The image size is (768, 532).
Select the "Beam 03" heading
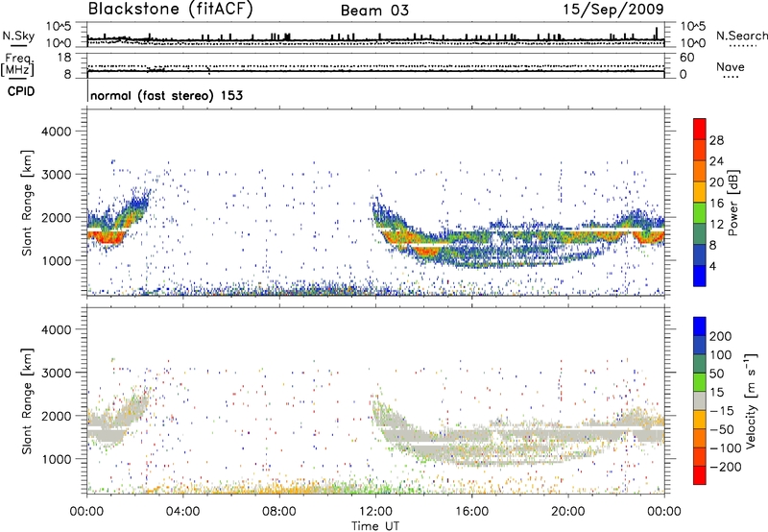pos(374,11)
